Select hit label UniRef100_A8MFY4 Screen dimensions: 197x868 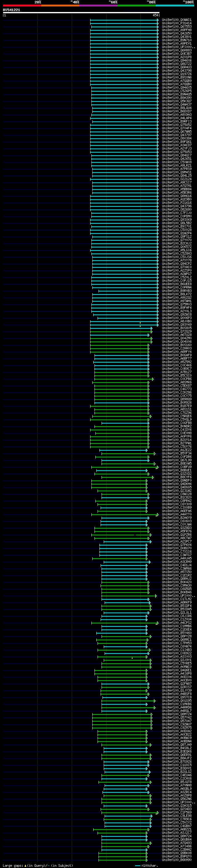176,352
